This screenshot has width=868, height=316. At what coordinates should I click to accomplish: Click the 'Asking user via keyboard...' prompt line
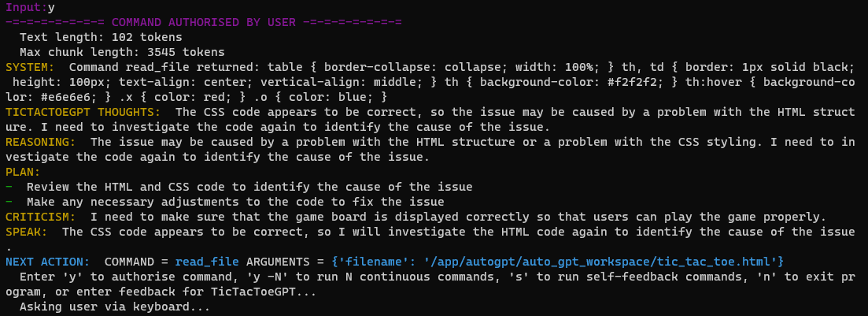pyautogui.click(x=115, y=306)
